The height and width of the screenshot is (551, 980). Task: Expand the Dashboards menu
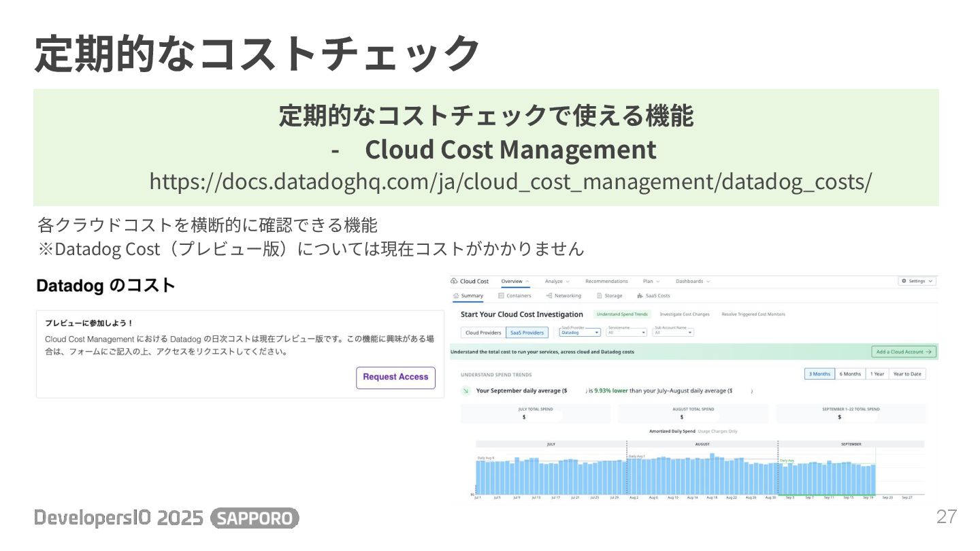(x=693, y=281)
